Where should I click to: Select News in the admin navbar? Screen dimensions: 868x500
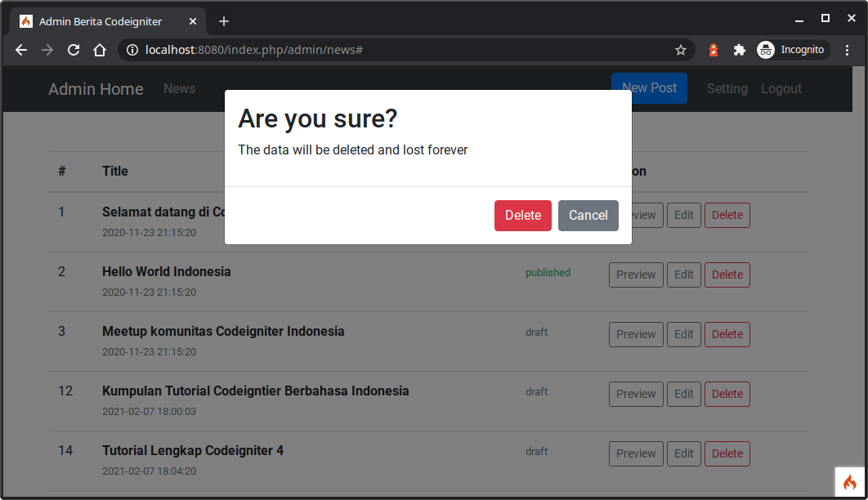click(179, 88)
